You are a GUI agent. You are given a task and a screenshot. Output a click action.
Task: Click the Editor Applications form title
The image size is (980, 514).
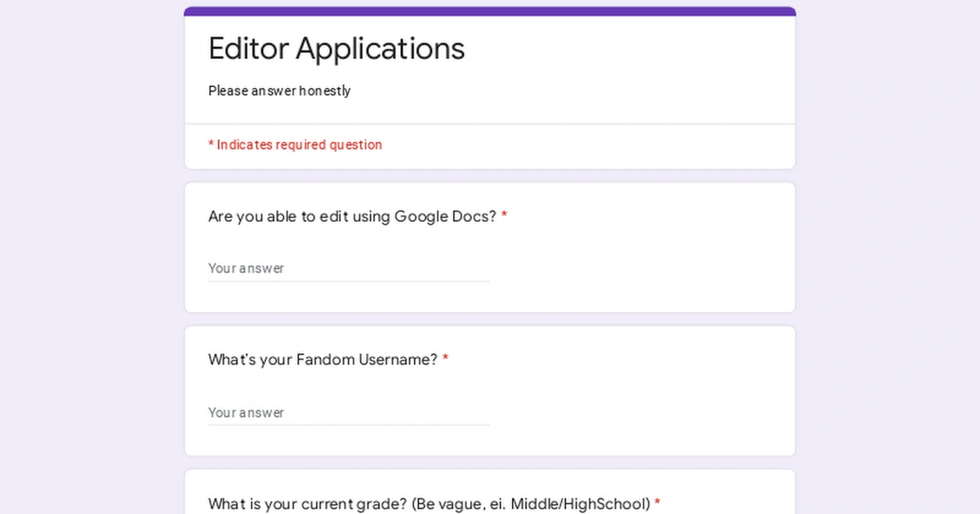click(336, 49)
